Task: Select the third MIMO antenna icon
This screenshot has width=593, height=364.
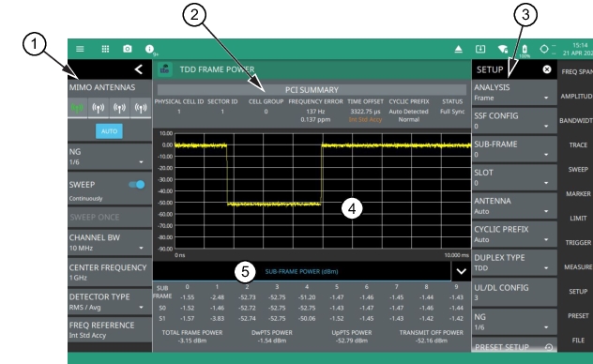Action: (x=119, y=108)
